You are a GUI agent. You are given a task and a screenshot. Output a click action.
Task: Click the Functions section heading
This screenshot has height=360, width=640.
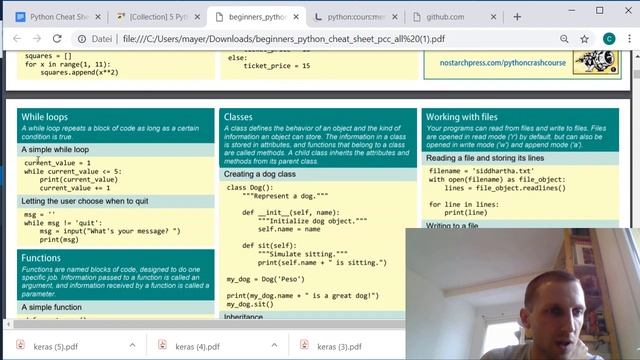(x=41, y=258)
